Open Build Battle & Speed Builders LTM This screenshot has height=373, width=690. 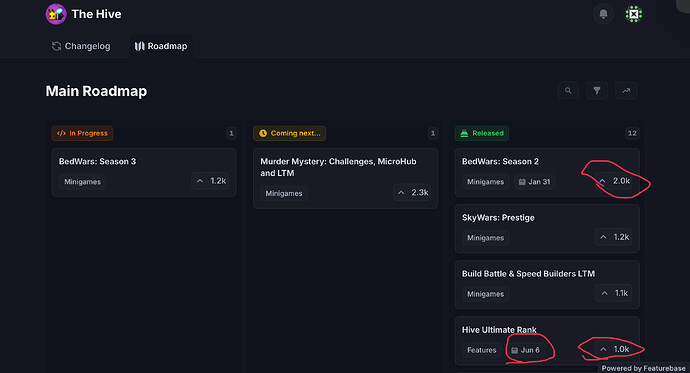point(547,285)
